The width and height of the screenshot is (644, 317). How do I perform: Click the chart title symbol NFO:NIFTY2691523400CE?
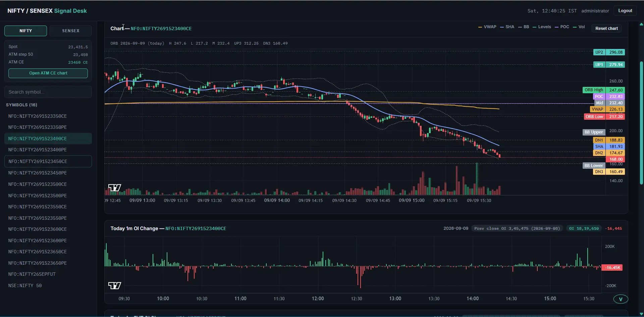point(161,29)
